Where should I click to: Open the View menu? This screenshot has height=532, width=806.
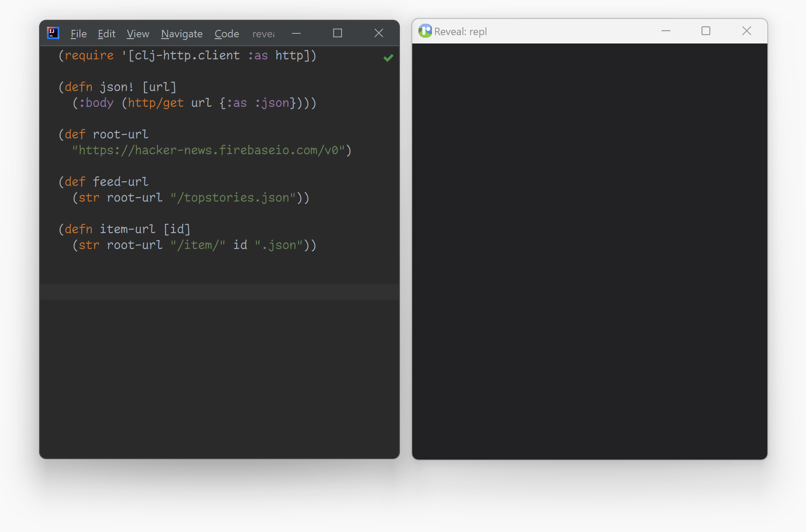(x=138, y=34)
